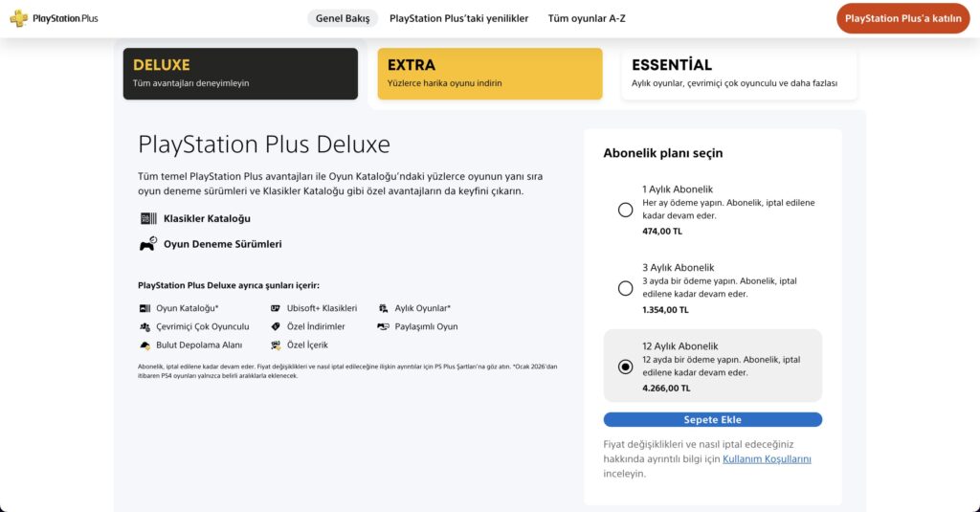This screenshot has height=512, width=980.
Task: Open the Kullanım Koşullarını link
Action: click(x=767, y=458)
